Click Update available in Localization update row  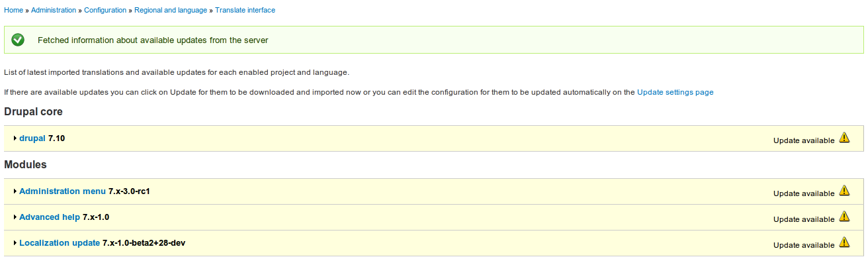(804, 245)
